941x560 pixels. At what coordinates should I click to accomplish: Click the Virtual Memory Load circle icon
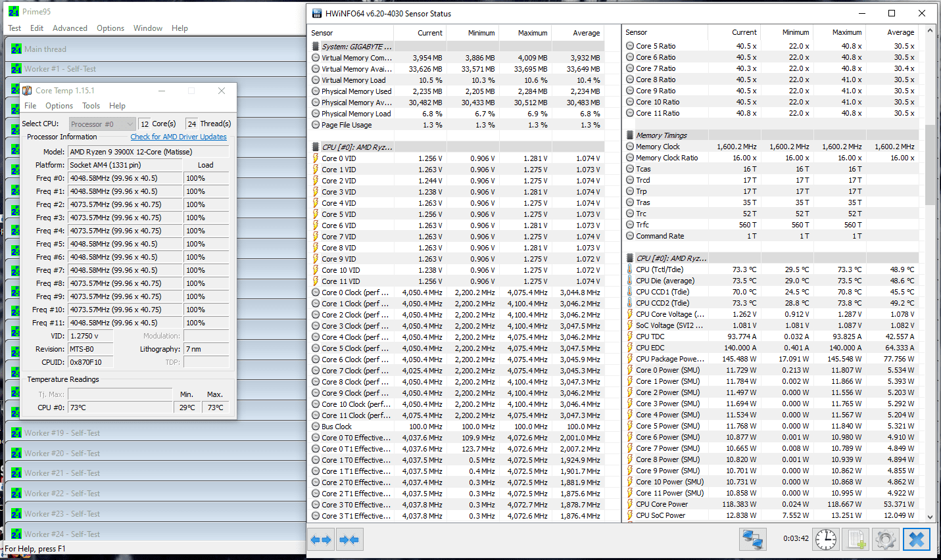coord(316,80)
